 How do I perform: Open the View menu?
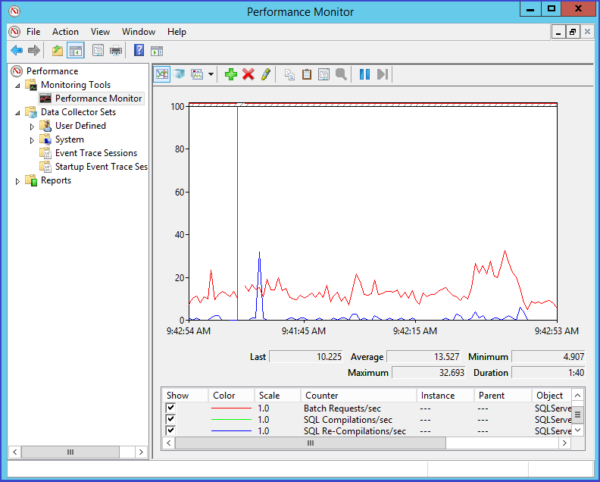click(x=100, y=32)
